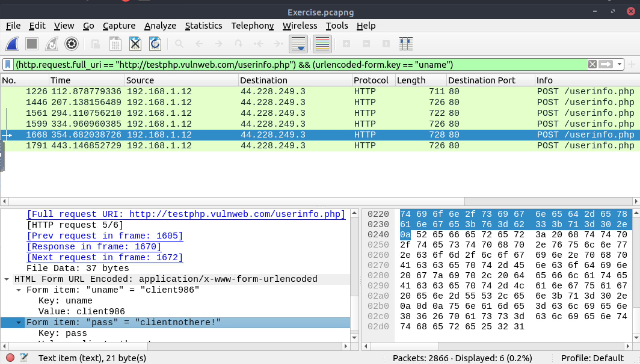This screenshot has width=640, height=364.
Task: Go forward in packet history arrow
Action: pos(219,44)
